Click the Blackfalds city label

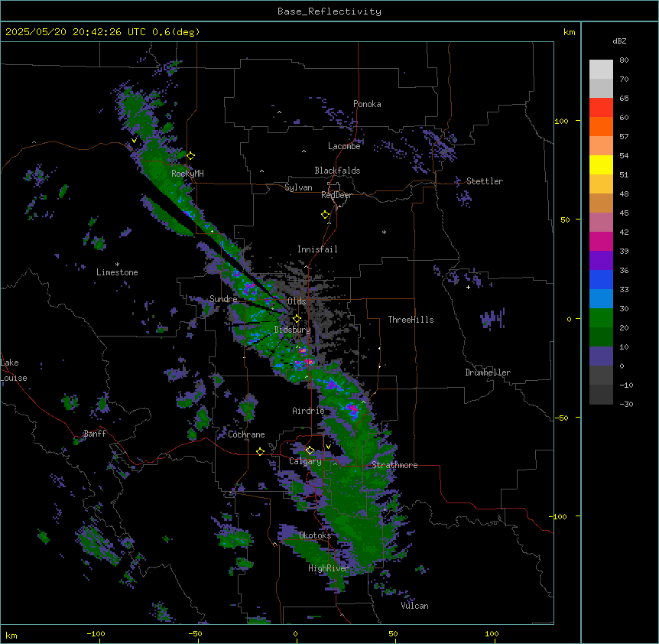[337, 171]
